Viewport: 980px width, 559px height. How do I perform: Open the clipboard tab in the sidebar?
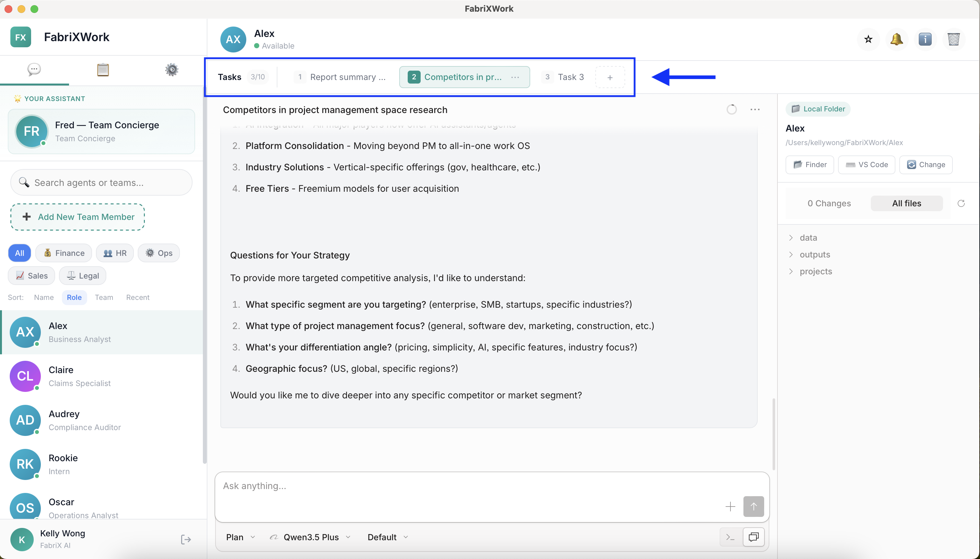click(103, 70)
